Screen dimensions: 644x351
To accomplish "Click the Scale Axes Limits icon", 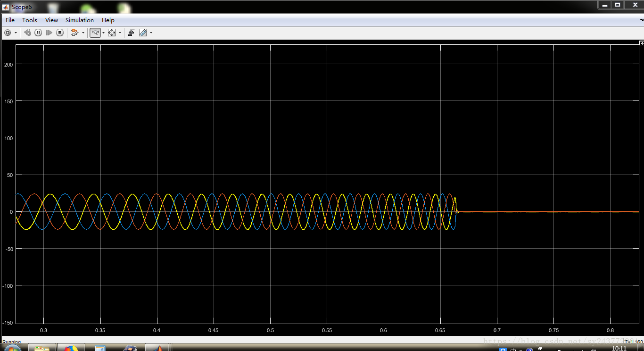I will click(x=112, y=33).
